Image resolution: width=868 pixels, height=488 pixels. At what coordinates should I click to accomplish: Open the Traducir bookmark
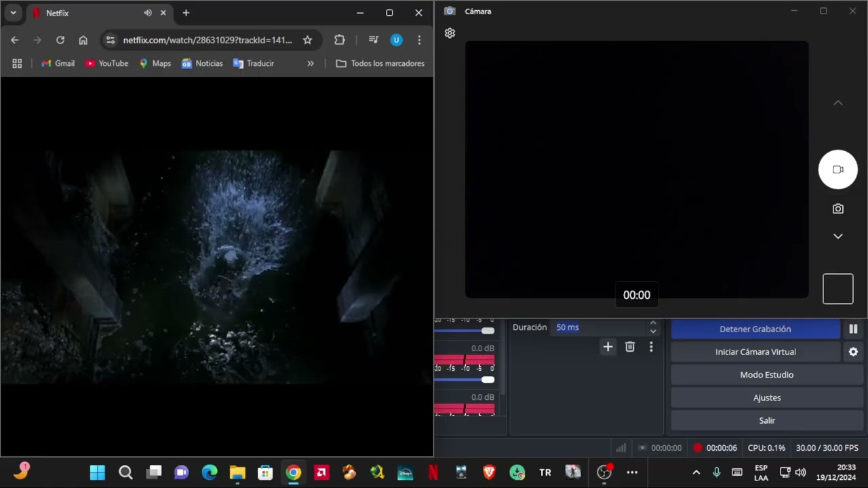254,63
